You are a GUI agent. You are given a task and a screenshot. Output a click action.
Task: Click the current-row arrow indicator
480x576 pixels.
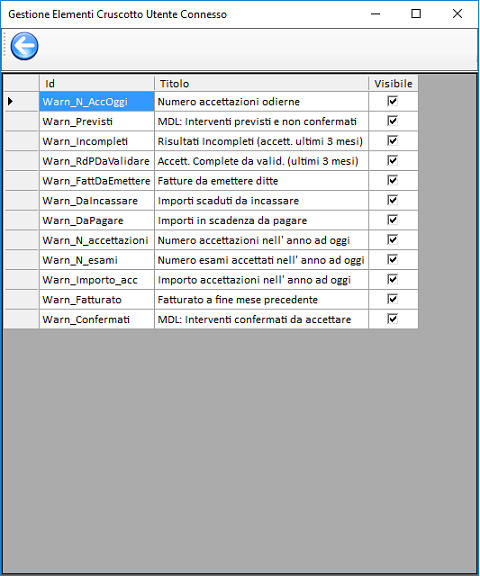[x=10, y=101]
